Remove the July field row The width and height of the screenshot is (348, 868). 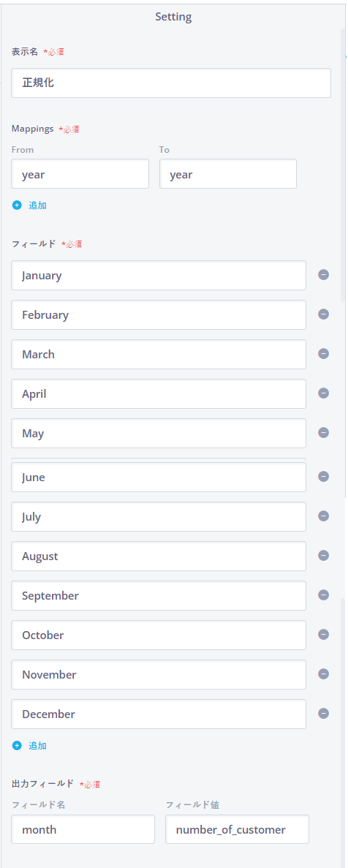pyautogui.click(x=324, y=516)
